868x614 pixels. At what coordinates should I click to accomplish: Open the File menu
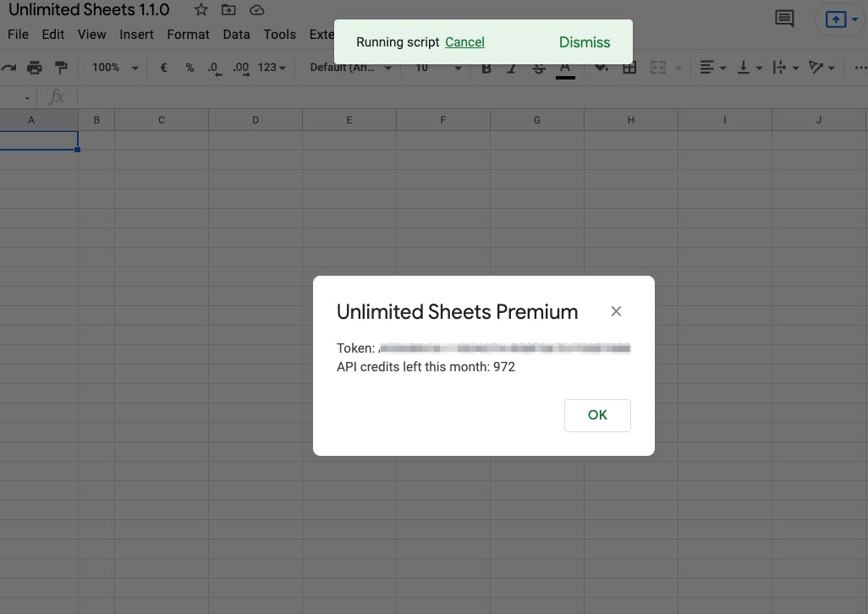click(x=19, y=35)
